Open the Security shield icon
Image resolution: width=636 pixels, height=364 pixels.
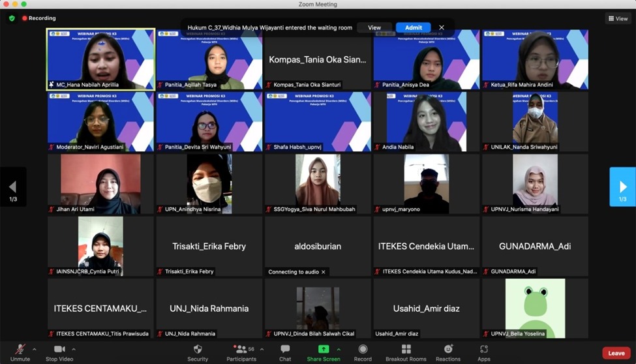198,350
